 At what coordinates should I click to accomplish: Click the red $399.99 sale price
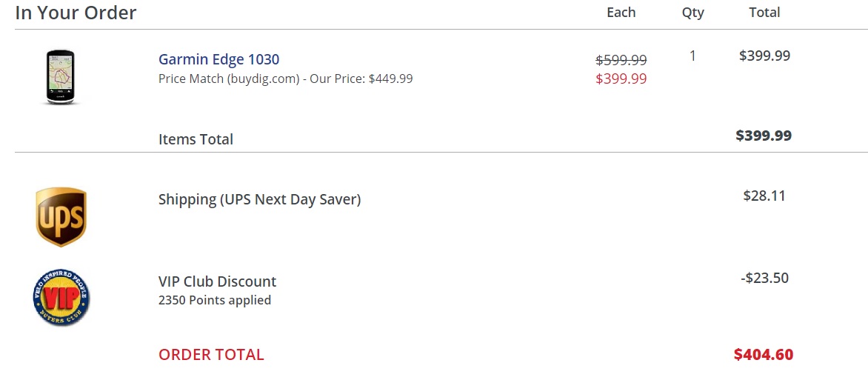click(621, 79)
